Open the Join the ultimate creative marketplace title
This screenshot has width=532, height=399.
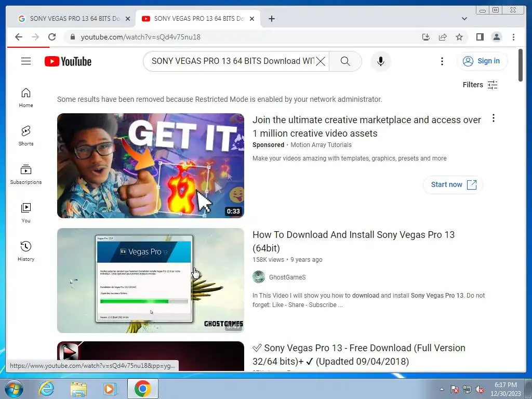[366, 127]
